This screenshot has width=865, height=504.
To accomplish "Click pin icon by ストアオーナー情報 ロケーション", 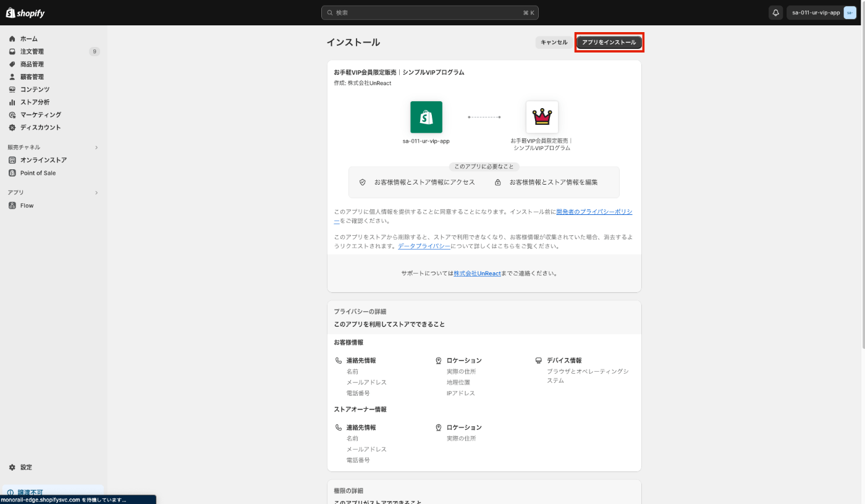I will point(439,427).
